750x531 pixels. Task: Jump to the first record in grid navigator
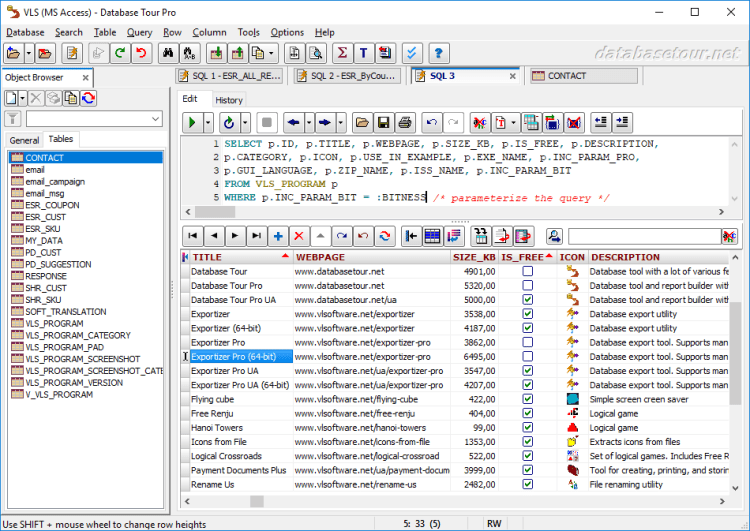coord(192,236)
